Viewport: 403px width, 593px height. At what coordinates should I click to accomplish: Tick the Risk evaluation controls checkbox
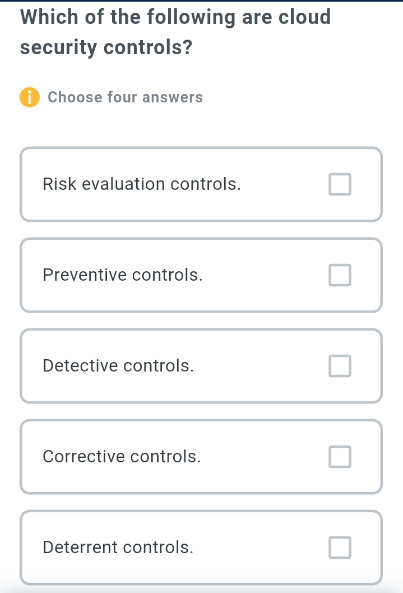pyautogui.click(x=340, y=184)
